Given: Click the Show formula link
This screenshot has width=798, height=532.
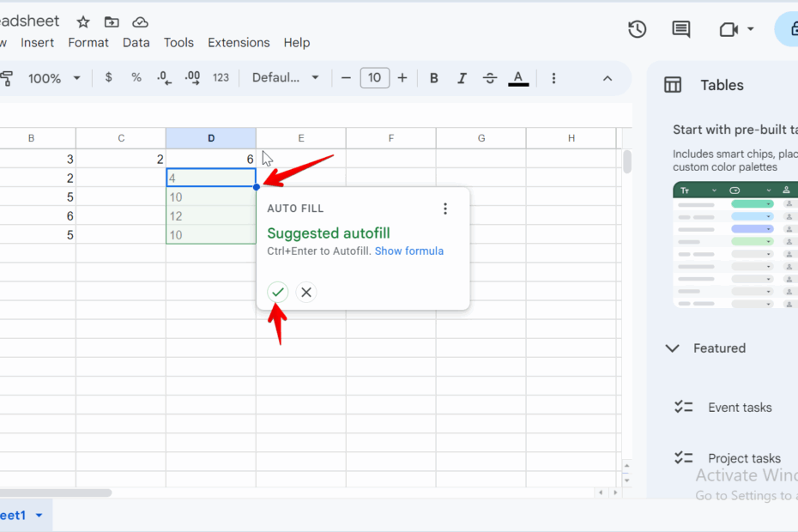Looking at the screenshot, I should (409, 251).
